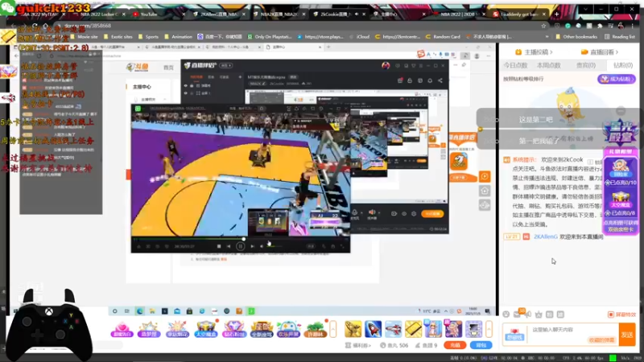
Task: Open the emoji smiley picker in chat
Action: (506, 315)
